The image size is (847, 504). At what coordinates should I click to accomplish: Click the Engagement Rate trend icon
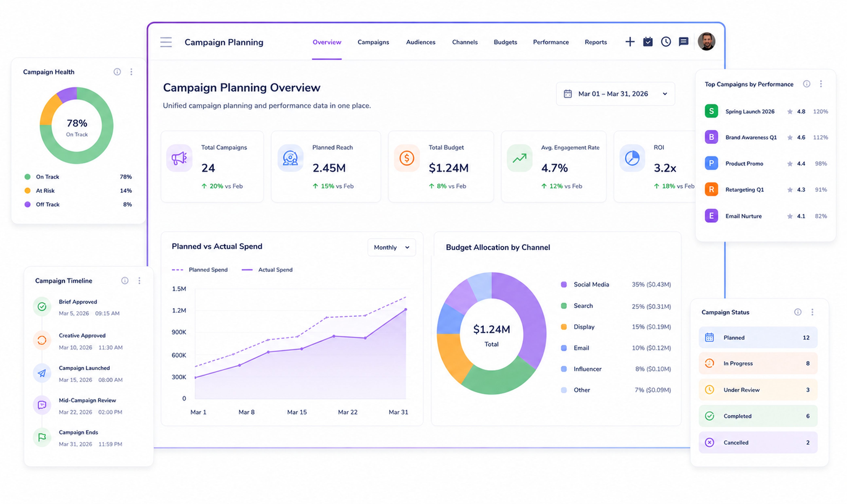coord(519,158)
